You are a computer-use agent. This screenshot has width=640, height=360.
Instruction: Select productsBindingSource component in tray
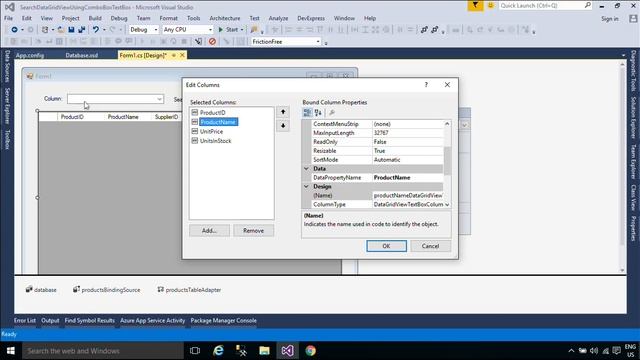tap(106, 290)
